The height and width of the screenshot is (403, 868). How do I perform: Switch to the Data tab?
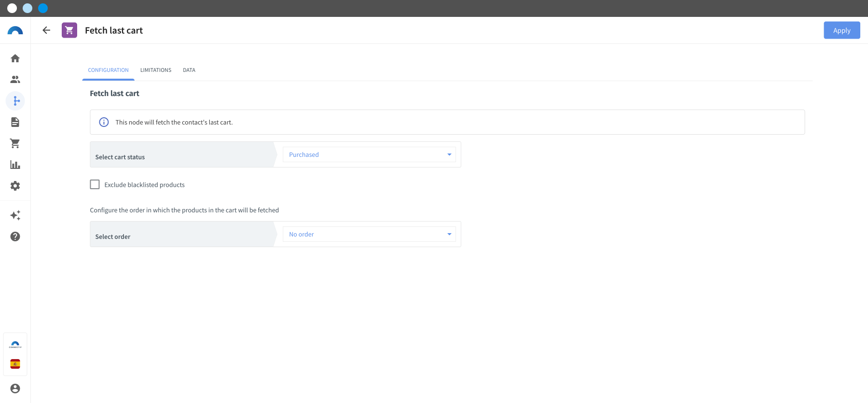(x=189, y=70)
